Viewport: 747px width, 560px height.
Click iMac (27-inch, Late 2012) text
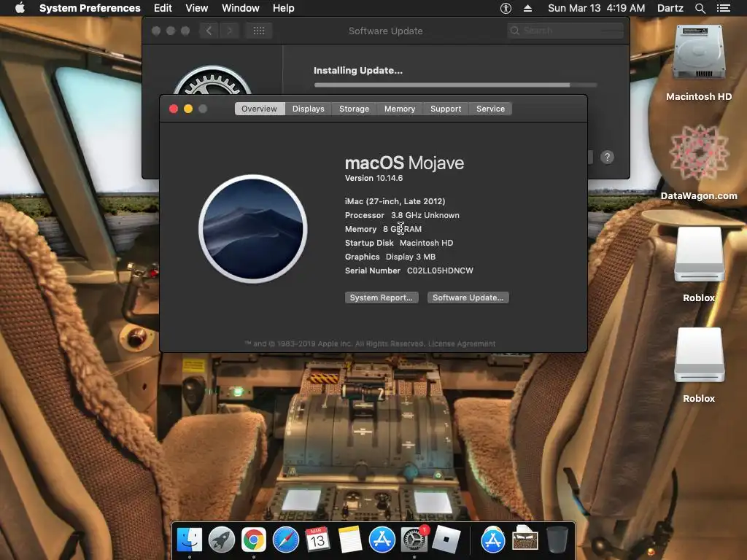(x=395, y=201)
